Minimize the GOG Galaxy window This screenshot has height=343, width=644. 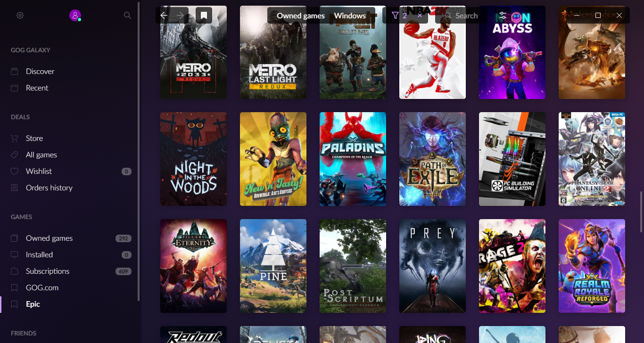point(577,16)
